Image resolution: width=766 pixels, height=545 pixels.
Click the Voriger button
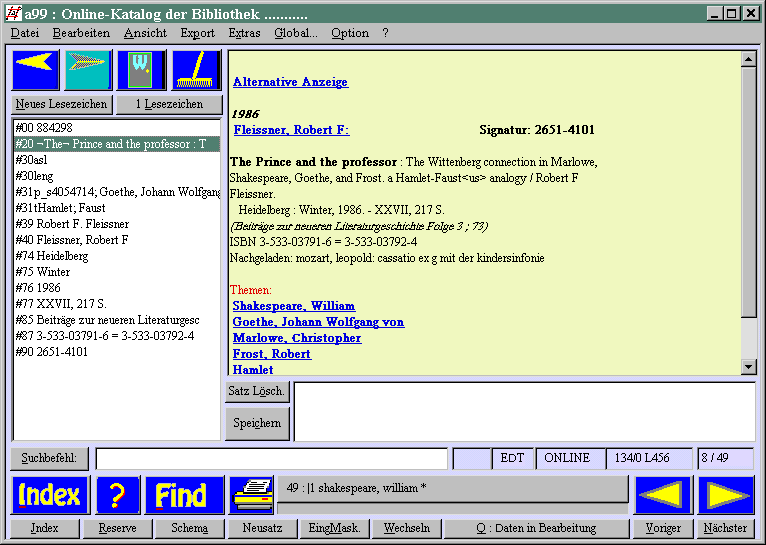click(663, 528)
